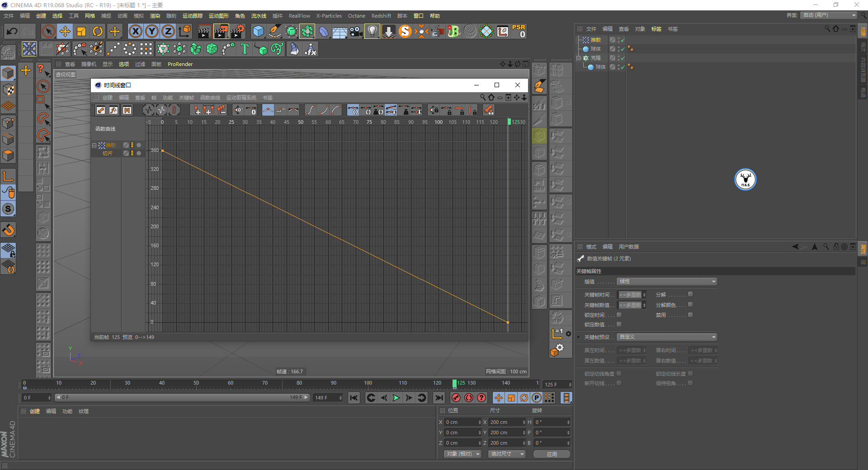Open the 插值 线性 dropdown
This screenshot has width=868, height=470.
pos(667,282)
